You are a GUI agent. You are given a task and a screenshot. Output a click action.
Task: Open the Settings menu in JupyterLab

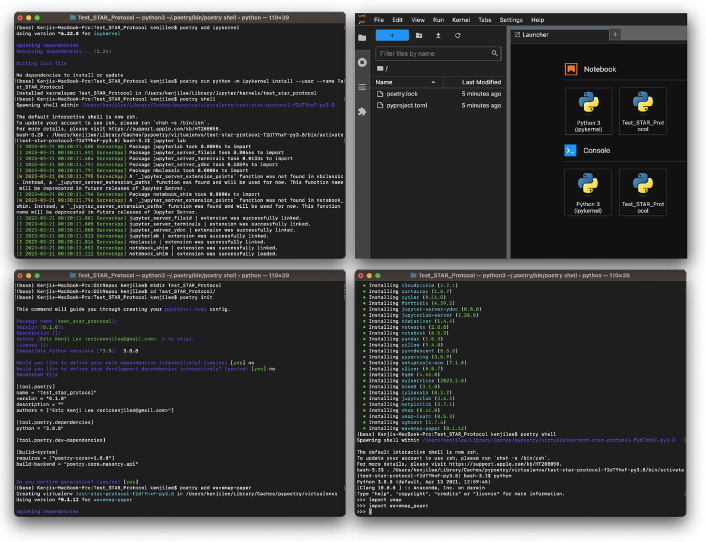[511, 20]
